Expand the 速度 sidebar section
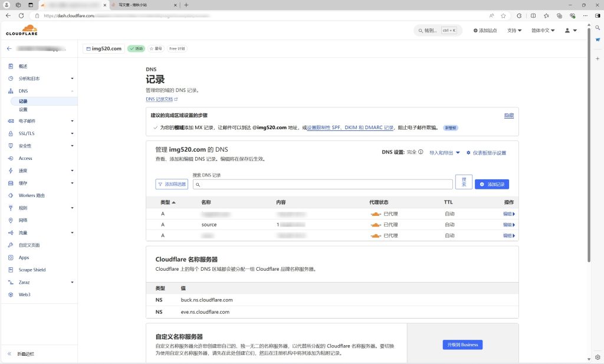This screenshot has height=364, width=604. tap(72, 170)
